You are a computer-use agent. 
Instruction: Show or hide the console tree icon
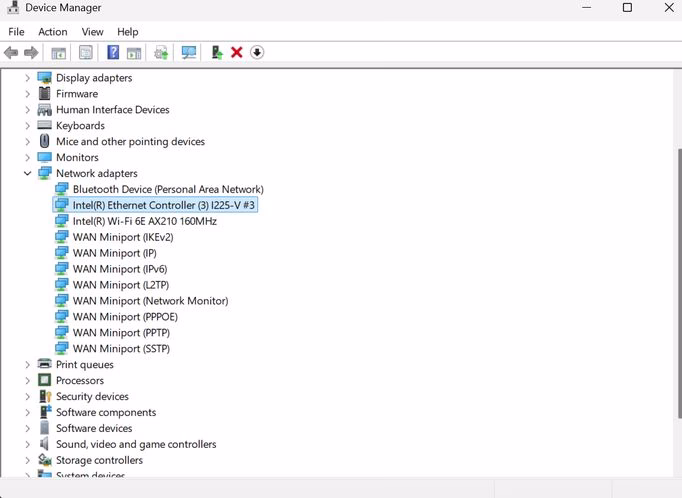pos(59,53)
